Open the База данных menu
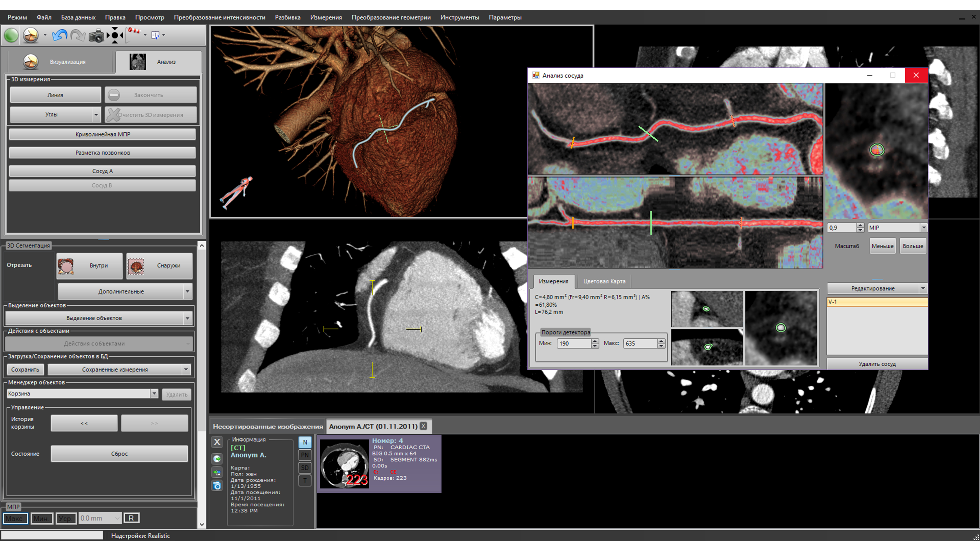The image size is (980, 551). click(78, 17)
